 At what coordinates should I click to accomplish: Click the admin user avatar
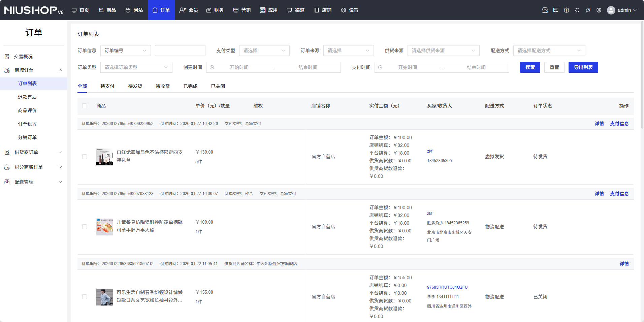click(611, 10)
